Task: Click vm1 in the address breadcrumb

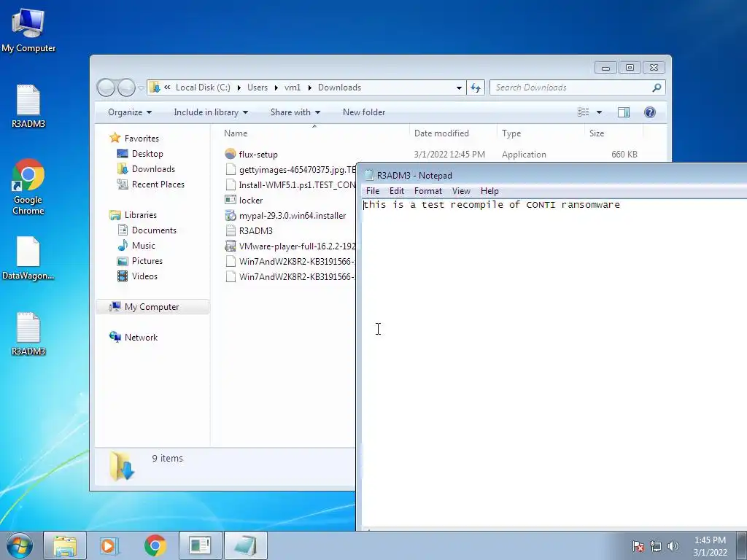Action: coord(292,87)
